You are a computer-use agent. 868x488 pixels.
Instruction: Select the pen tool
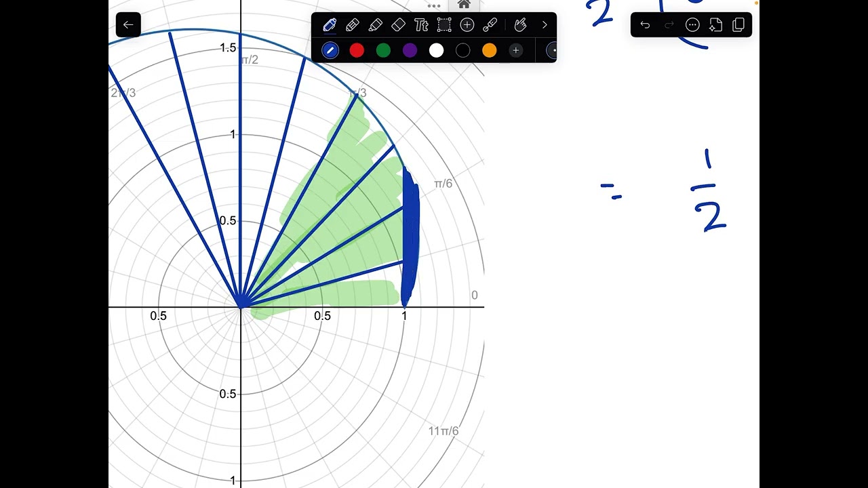tap(330, 25)
